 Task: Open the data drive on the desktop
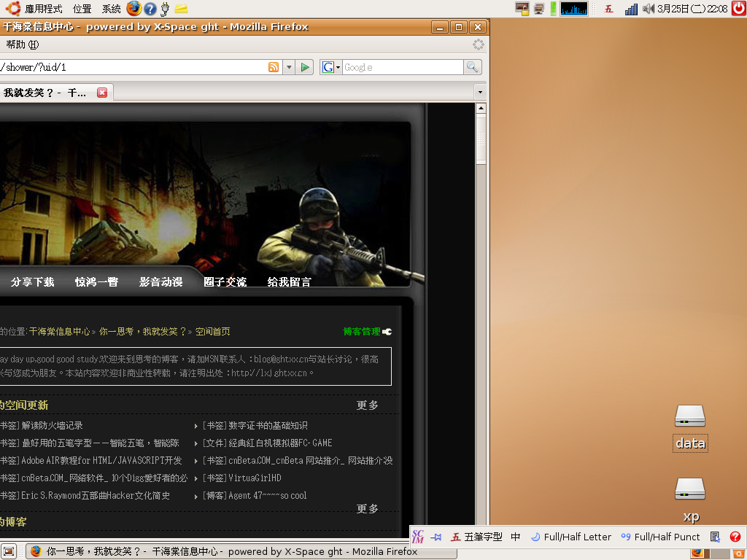(x=690, y=427)
